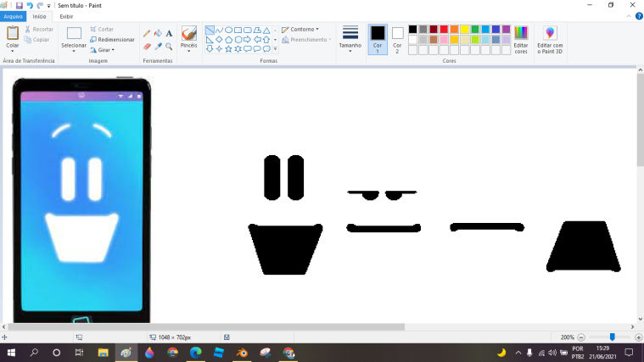Open the notification center icon
The image size is (644, 362).
(x=629, y=353)
